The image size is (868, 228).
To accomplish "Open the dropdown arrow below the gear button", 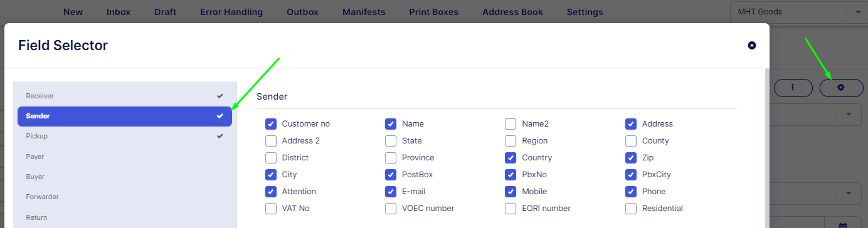I will coord(849,114).
